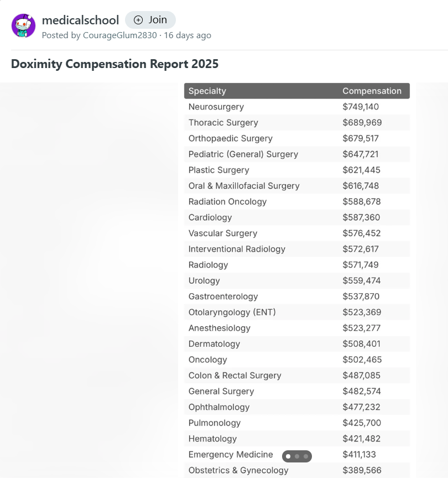
Task: Click the $749,140 compensation value
Action: 361,107
